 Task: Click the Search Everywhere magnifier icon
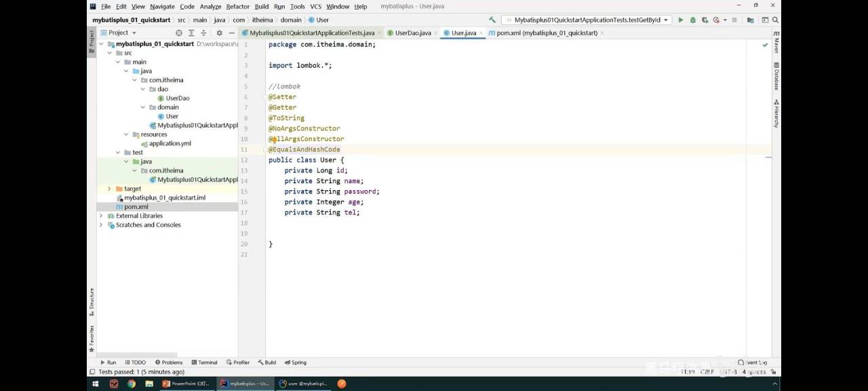(x=775, y=20)
